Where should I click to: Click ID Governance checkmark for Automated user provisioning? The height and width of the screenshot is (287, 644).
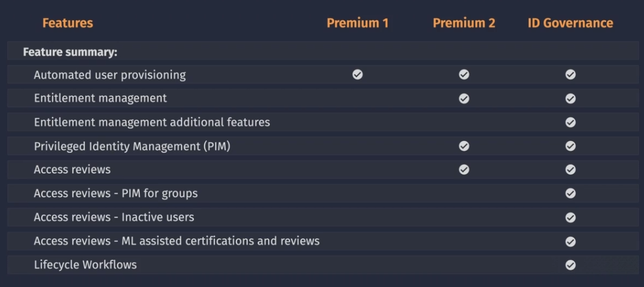[x=570, y=74]
